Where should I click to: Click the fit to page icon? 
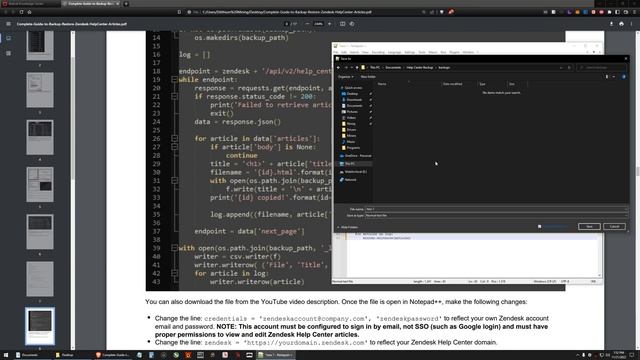(x=342, y=24)
